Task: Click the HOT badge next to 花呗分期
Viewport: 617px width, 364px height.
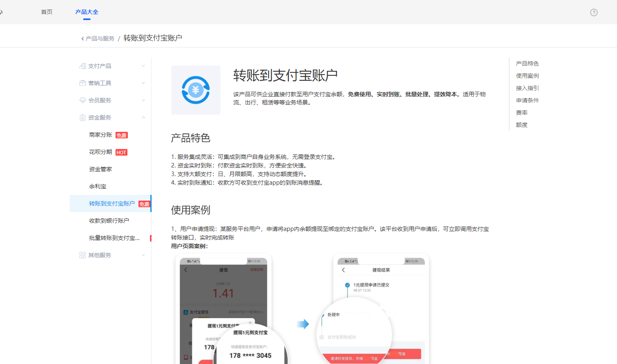Action: coord(121,152)
